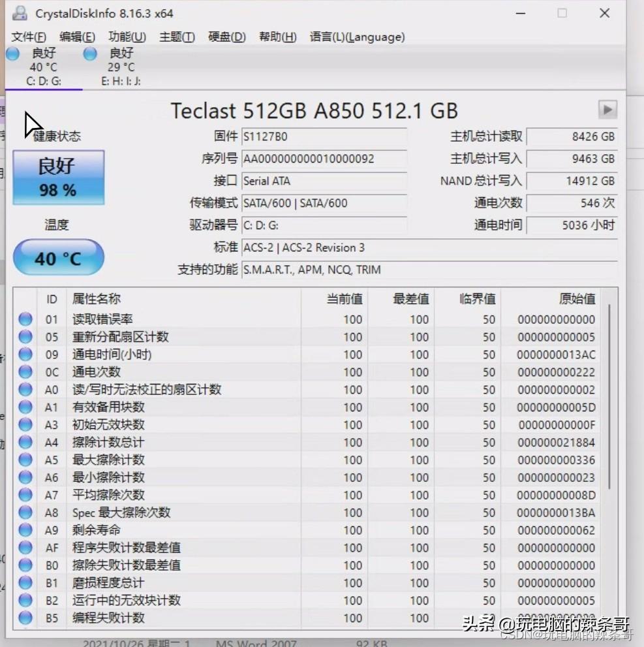Open the 硬盘(D) menu
644x647 pixels.
click(x=227, y=37)
